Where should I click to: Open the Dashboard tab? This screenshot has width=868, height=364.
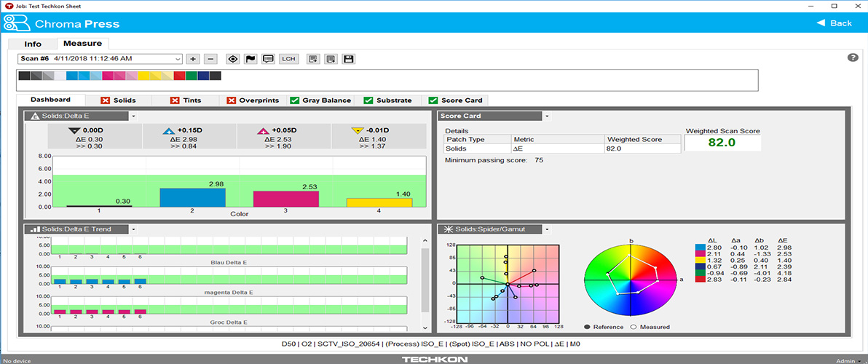pos(50,100)
